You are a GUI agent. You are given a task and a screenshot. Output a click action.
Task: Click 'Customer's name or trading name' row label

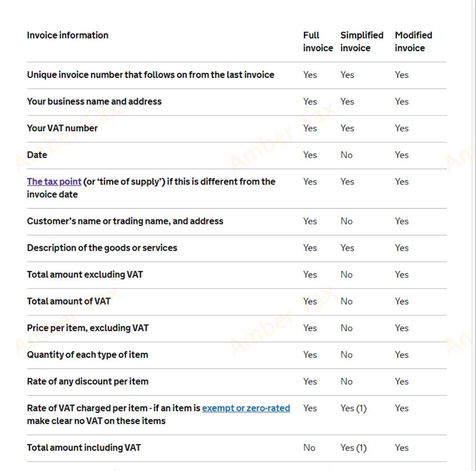tap(125, 221)
